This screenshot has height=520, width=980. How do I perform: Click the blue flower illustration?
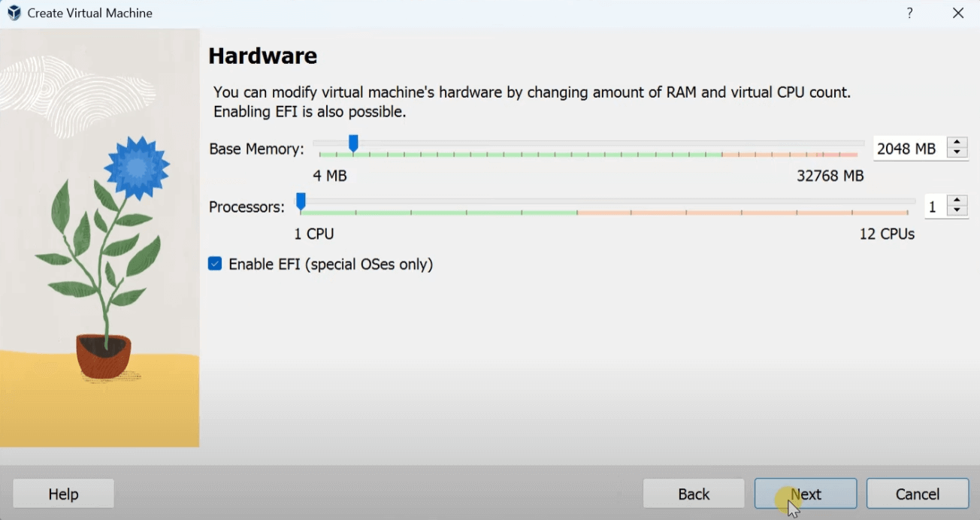137,165
